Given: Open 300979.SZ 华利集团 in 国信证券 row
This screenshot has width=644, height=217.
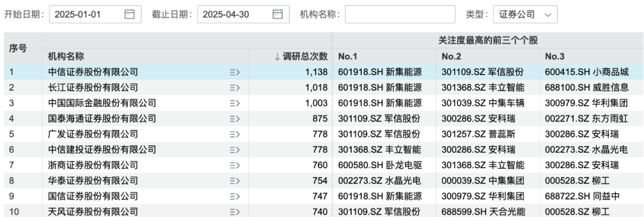Looking at the screenshot, I should pos(483,196).
